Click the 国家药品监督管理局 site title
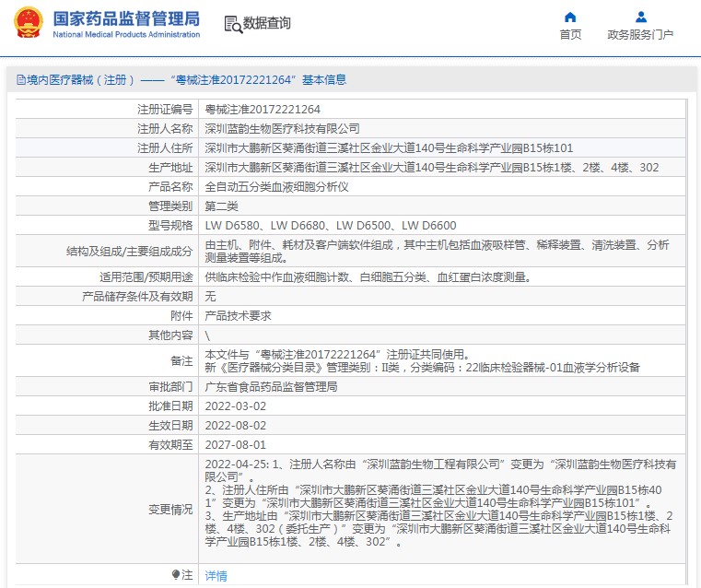This screenshot has height=588, width=701. 126,18
